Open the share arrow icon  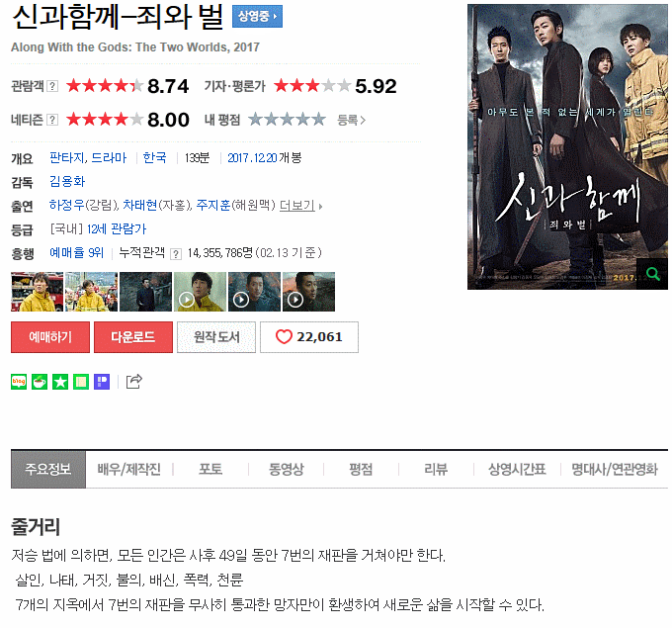pyautogui.click(x=133, y=382)
